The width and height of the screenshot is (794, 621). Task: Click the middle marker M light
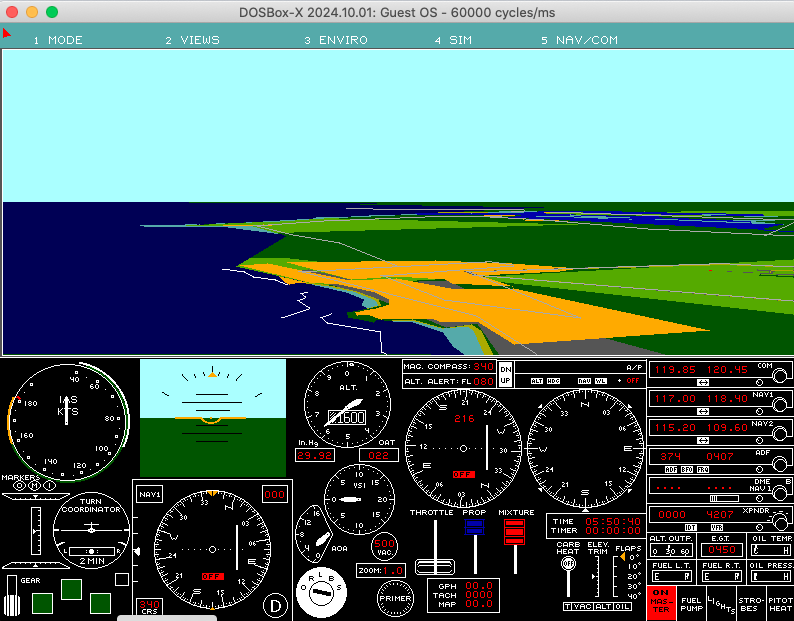click(34, 486)
